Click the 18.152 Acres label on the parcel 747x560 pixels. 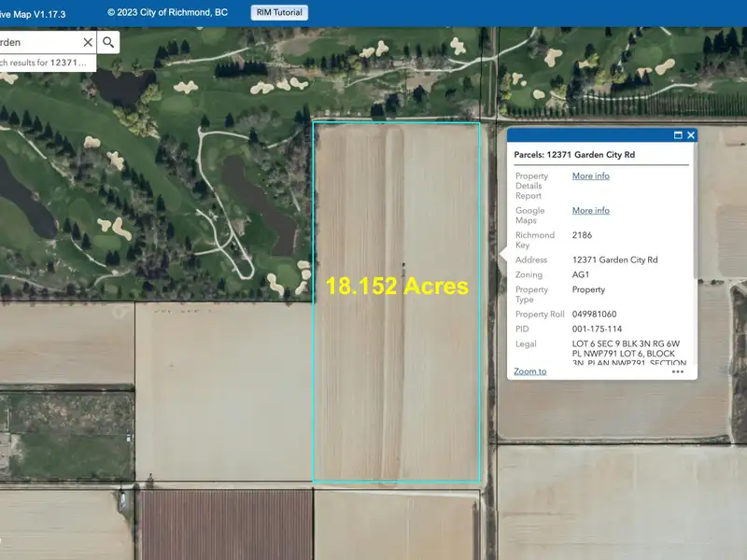(x=397, y=287)
